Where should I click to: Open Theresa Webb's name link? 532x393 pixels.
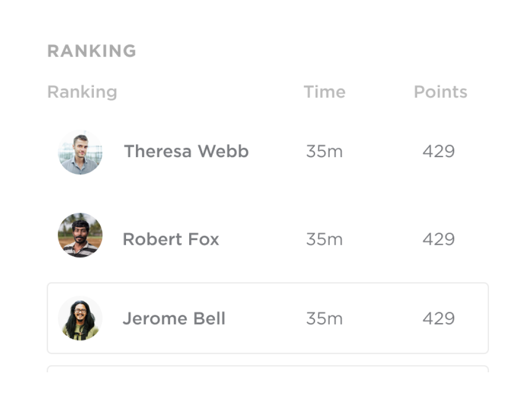(x=186, y=151)
